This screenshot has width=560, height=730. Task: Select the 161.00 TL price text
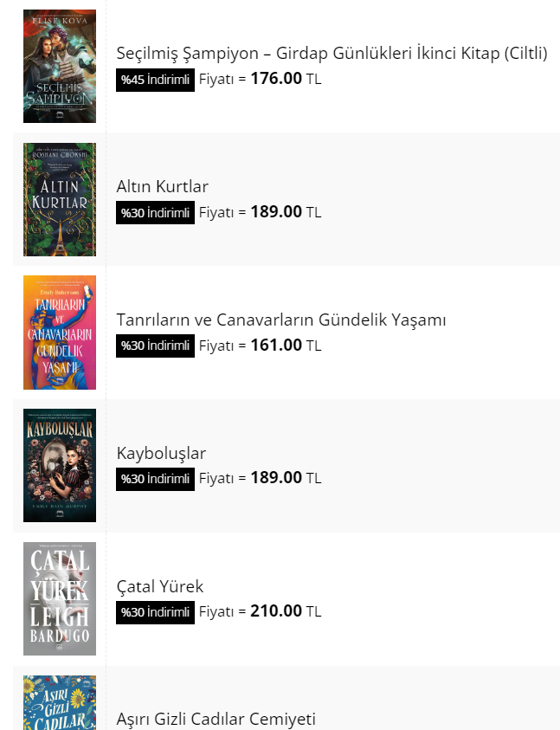(x=285, y=346)
